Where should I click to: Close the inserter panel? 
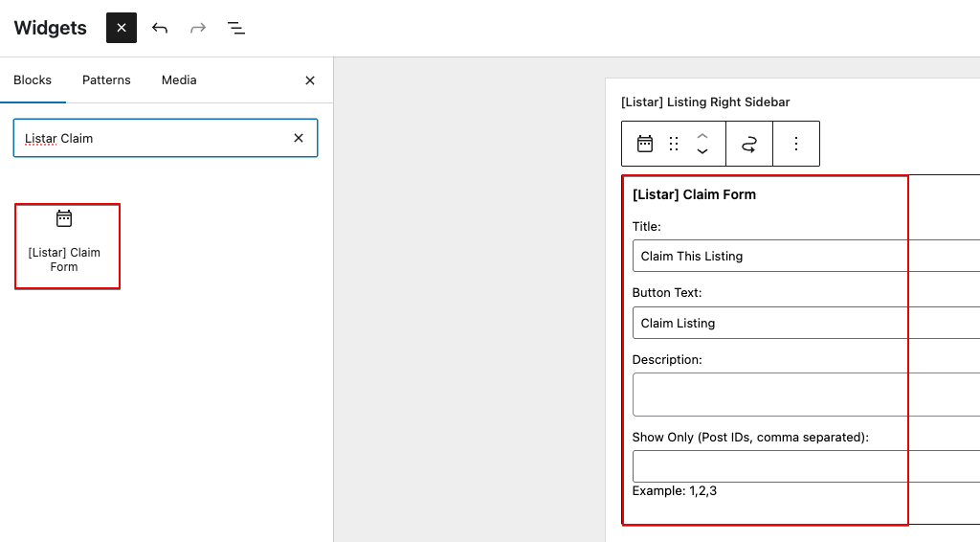310,80
